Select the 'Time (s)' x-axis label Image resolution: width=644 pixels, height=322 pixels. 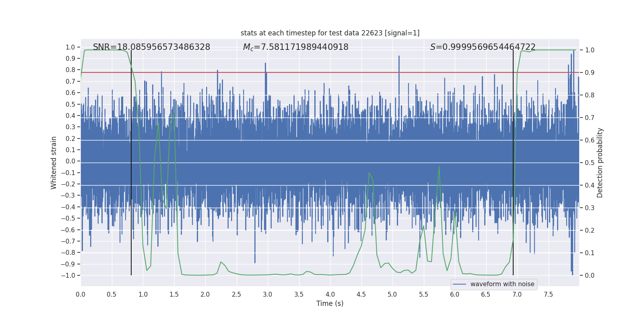[x=330, y=303]
